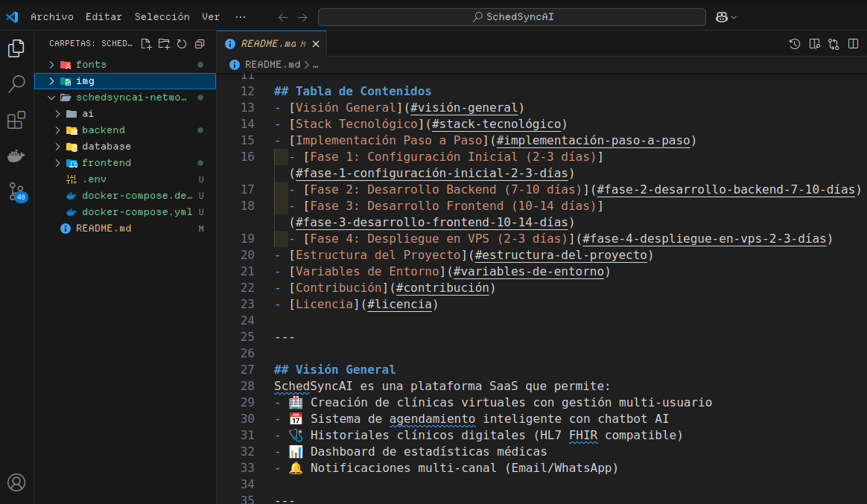Screen dimensions: 867x504
Task: Collapse all folders in explorer
Action: [x=200, y=44]
